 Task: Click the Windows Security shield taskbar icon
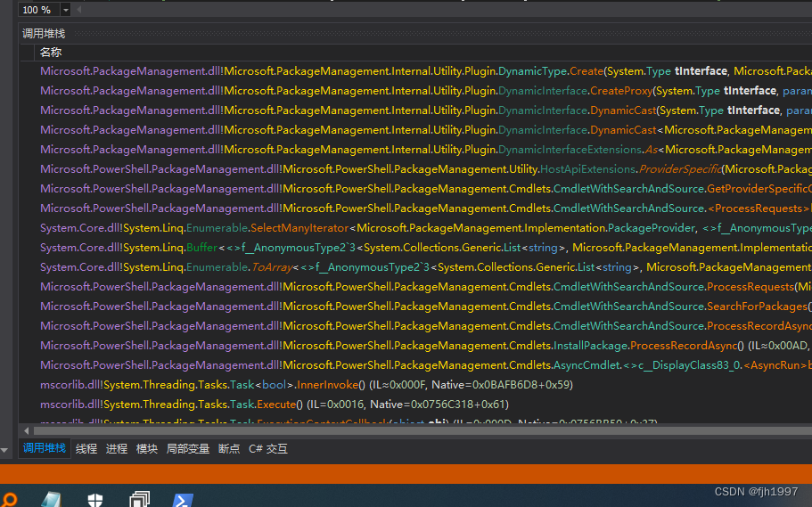(96, 499)
